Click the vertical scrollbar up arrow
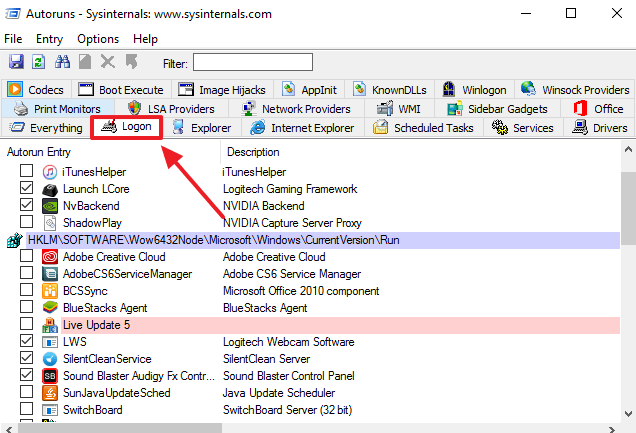The width and height of the screenshot is (636, 433). (x=627, y=148)
